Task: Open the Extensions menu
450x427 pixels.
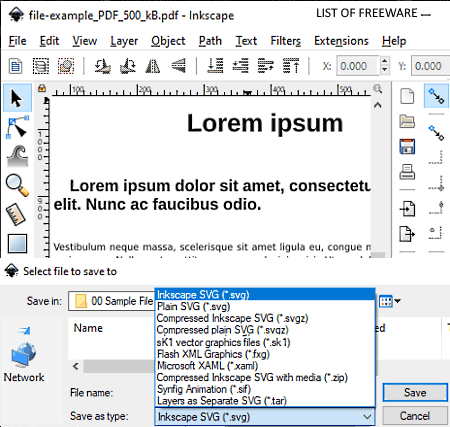Action: coord(341,41)
